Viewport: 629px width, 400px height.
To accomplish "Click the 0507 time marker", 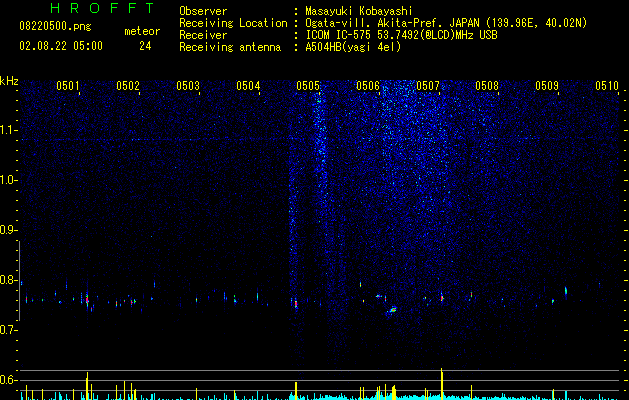I will (x=428, y=86).
